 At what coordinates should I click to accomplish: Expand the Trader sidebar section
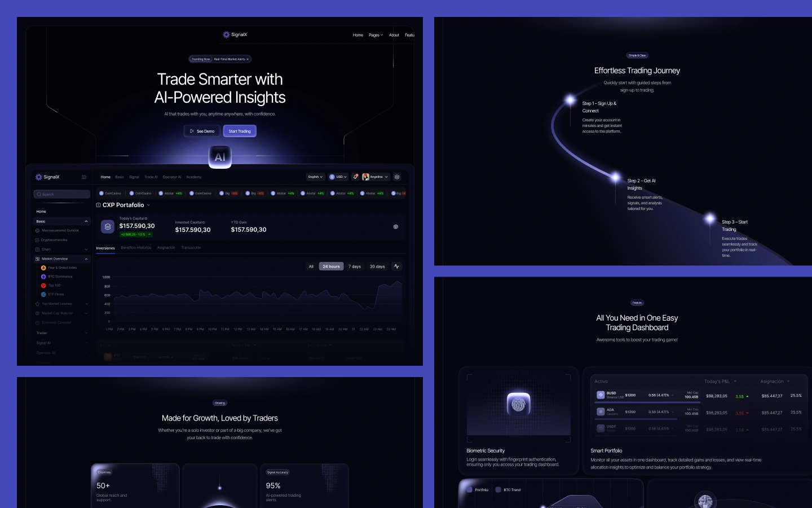coord(86,333)
